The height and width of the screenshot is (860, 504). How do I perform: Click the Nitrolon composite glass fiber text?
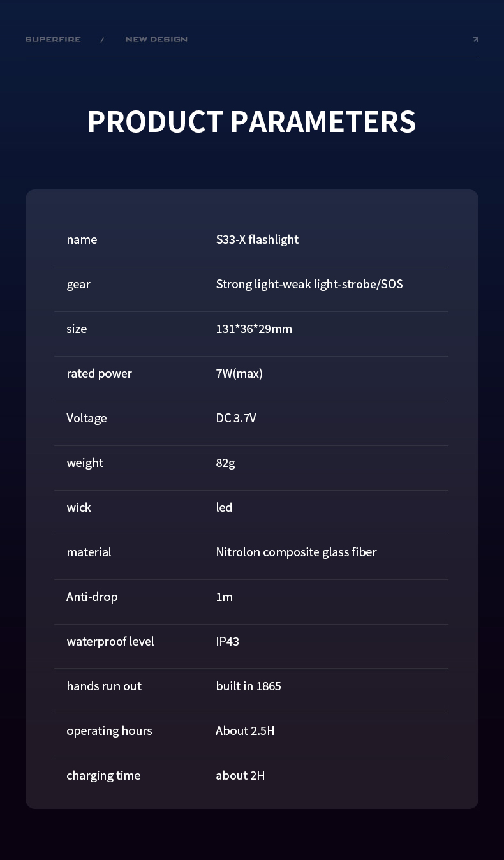pyautogui.click(x=296, y=552)
